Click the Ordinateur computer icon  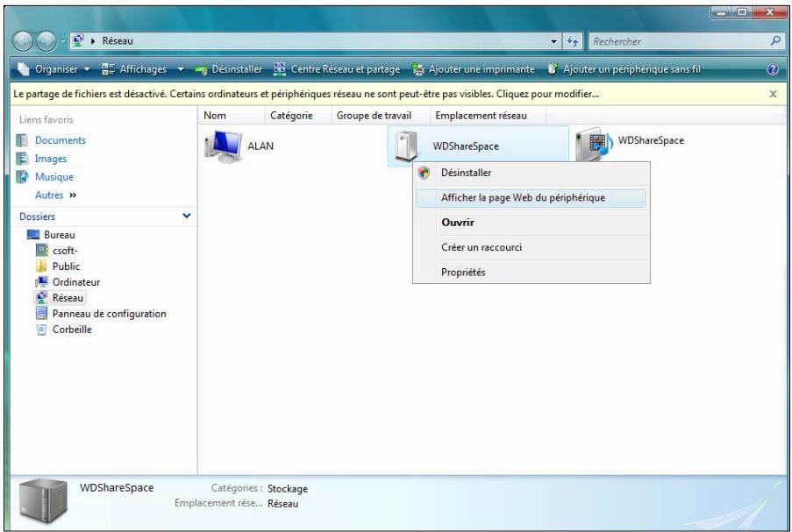pyautogui.click(x=41, y=281)
